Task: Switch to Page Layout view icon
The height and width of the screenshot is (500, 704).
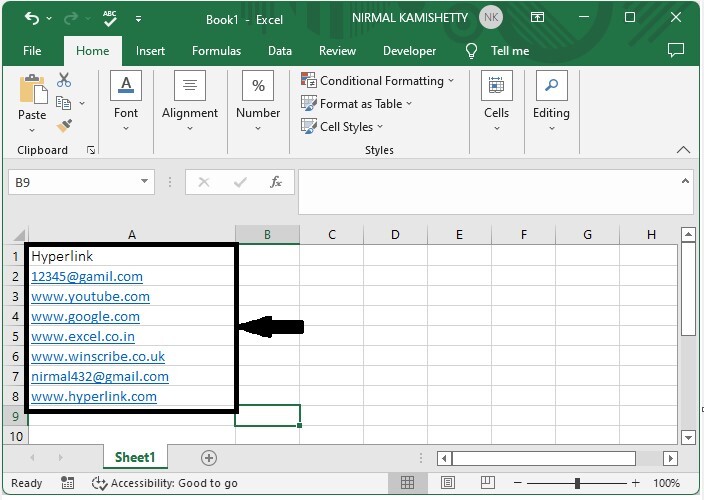Action: [x=448, y=483]
